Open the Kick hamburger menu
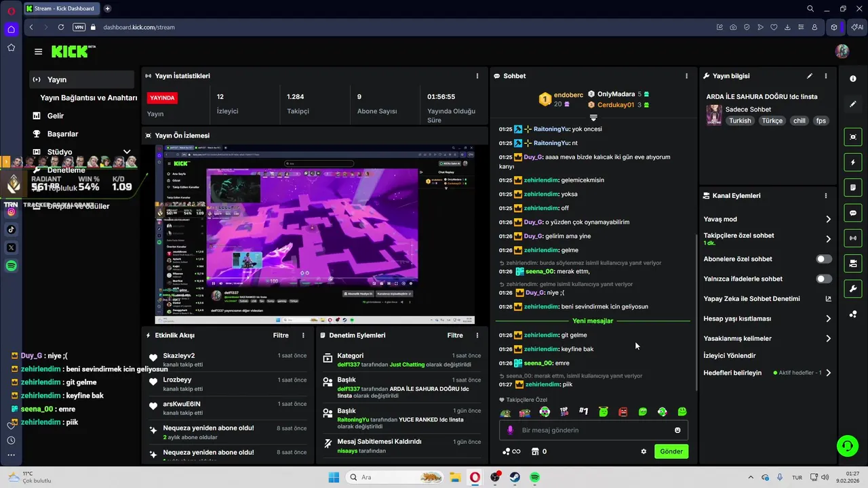The width and height of the screenshot is (868, 488). tap(38, 52)
